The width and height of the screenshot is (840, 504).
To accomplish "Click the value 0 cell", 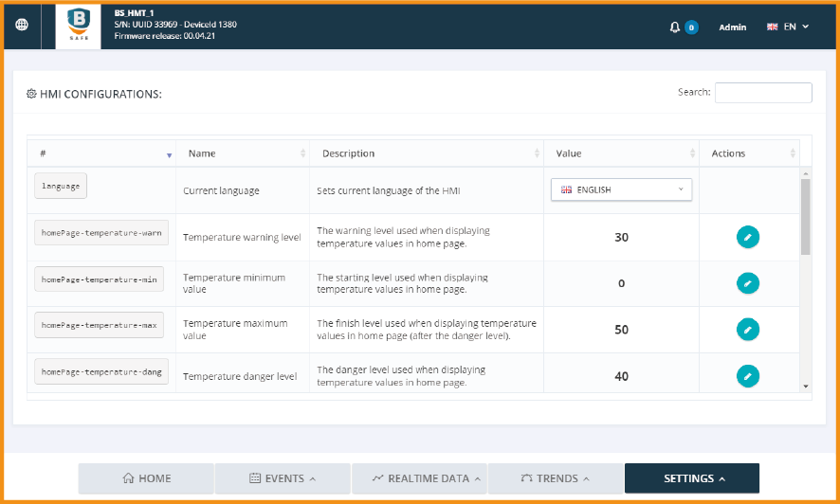I will click(621, 283).
